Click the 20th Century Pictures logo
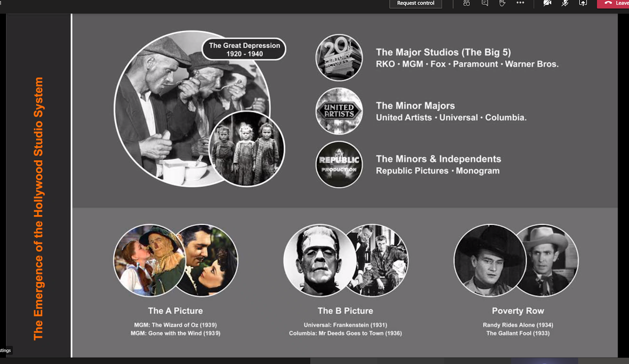Screen dimensions: 629x364 (x=339, y=58)
